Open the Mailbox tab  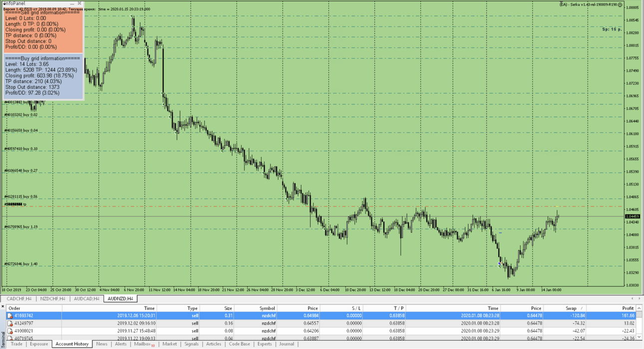[x=144, y=344]
